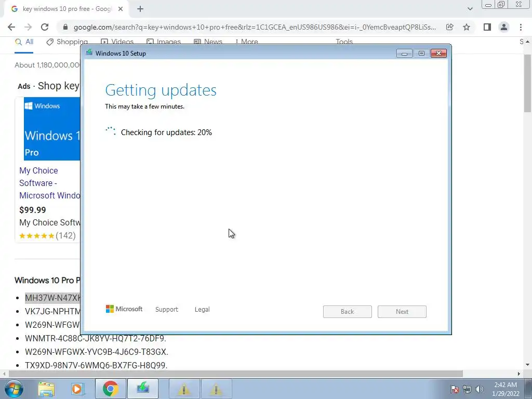Reload the Google search page
Viewport: 532px width, 399px height.
[x=45, y=27]
